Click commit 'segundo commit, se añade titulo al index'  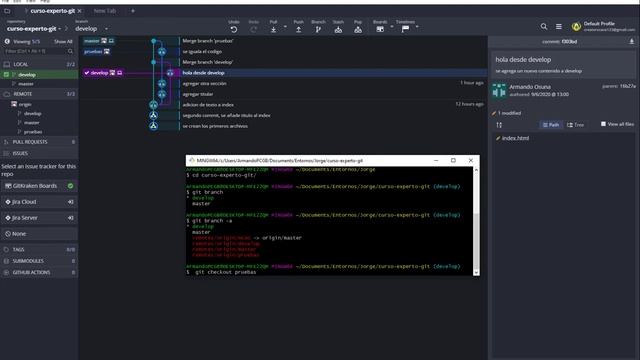(226, 116)
